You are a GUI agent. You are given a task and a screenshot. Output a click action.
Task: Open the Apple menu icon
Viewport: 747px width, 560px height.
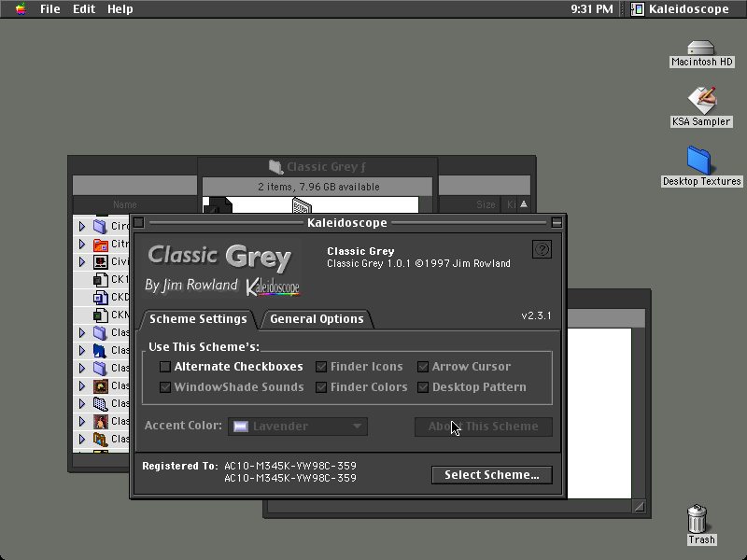(x=21, y=8)
